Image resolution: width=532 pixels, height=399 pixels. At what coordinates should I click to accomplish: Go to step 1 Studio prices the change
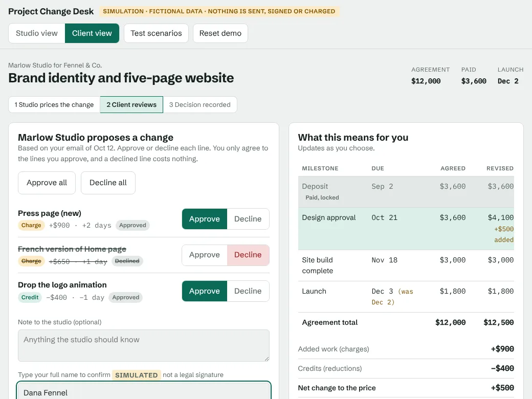[x=54, y=104]
